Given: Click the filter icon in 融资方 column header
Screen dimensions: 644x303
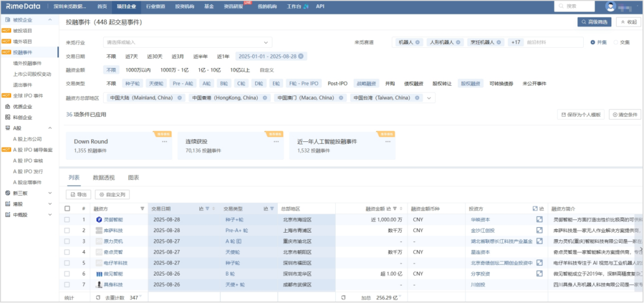Looking at the screenshot, I should [143, 209].
